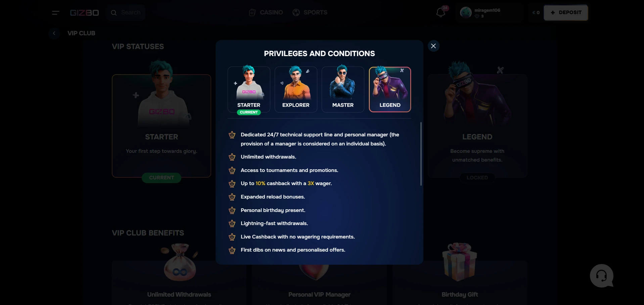
Task: Close the Privileges and Conditions popup
Action: (x=433, y=46)
